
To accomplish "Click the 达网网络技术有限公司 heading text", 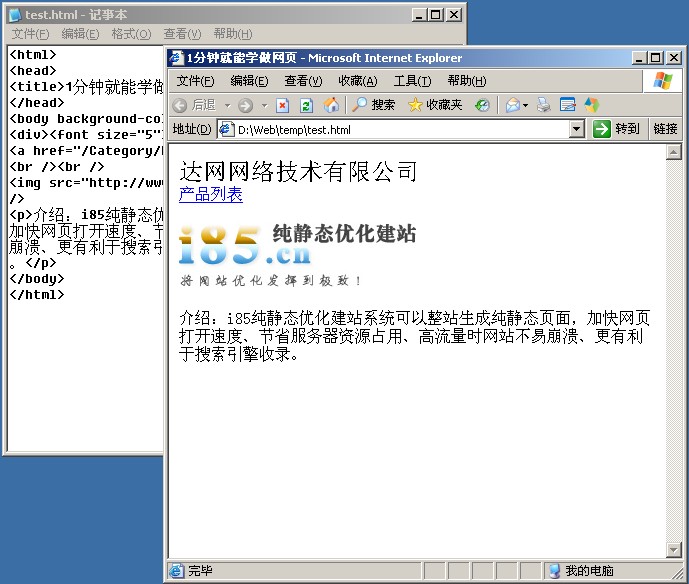I will pyautogui.click(x=298, y=171).
